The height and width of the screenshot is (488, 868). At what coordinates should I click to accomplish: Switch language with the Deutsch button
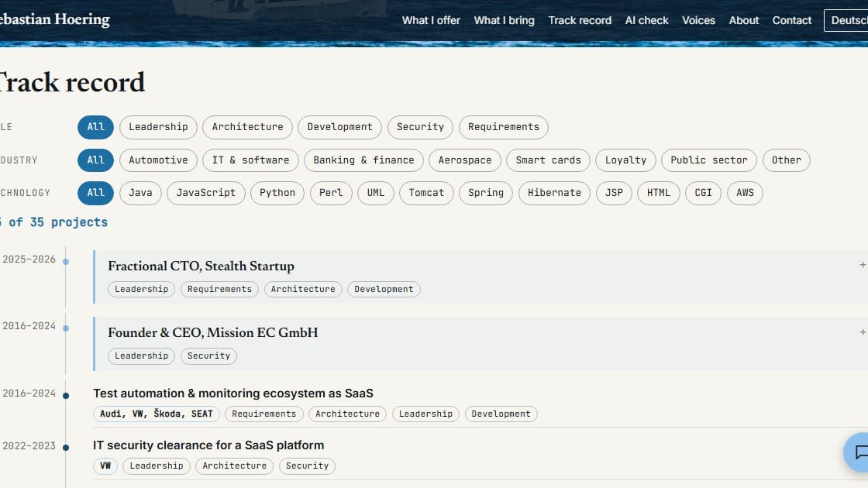coord(846,20)
